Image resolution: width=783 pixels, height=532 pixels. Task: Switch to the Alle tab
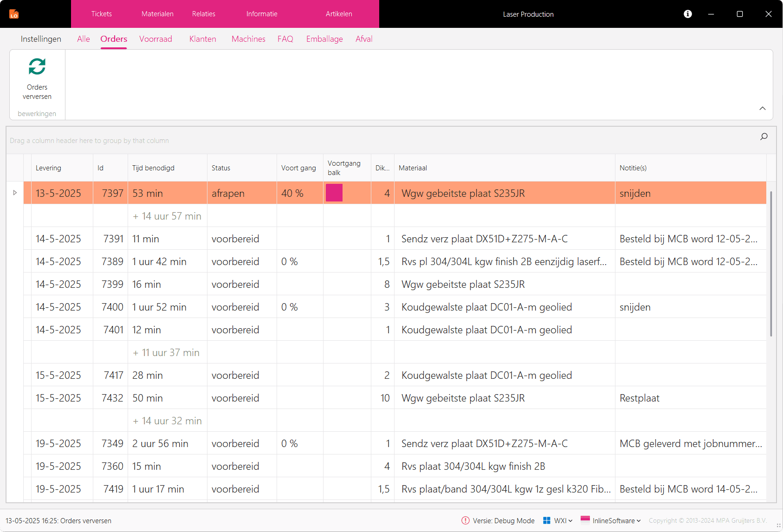click(x=84, y=39)
